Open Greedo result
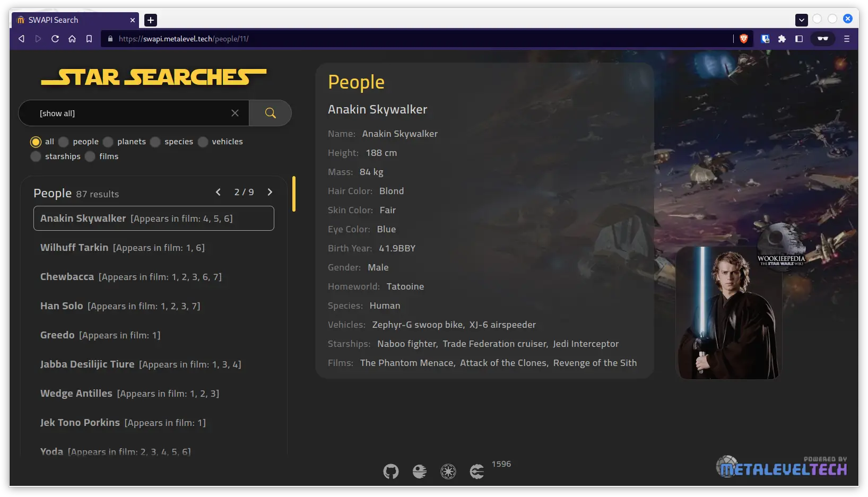868x497 pixels. [154, 335]
